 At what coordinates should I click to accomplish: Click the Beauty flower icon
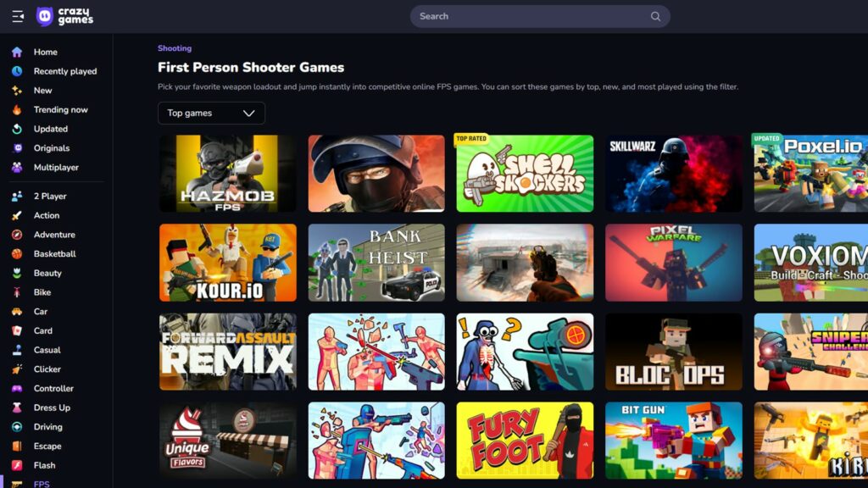17,274
